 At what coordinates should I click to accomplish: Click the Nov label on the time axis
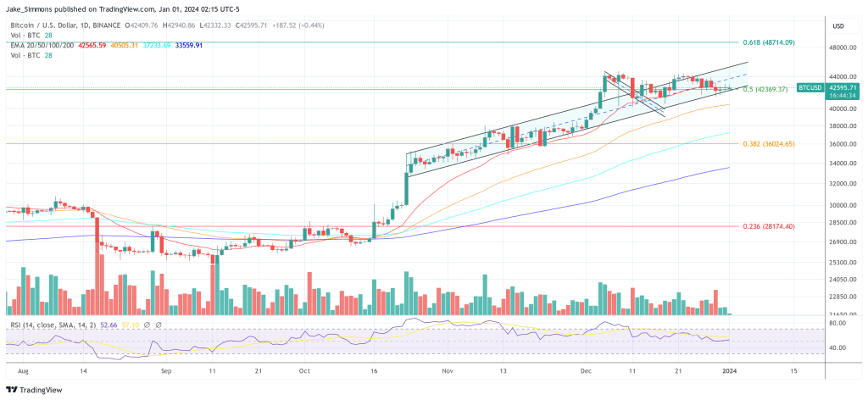click(448, 371)
